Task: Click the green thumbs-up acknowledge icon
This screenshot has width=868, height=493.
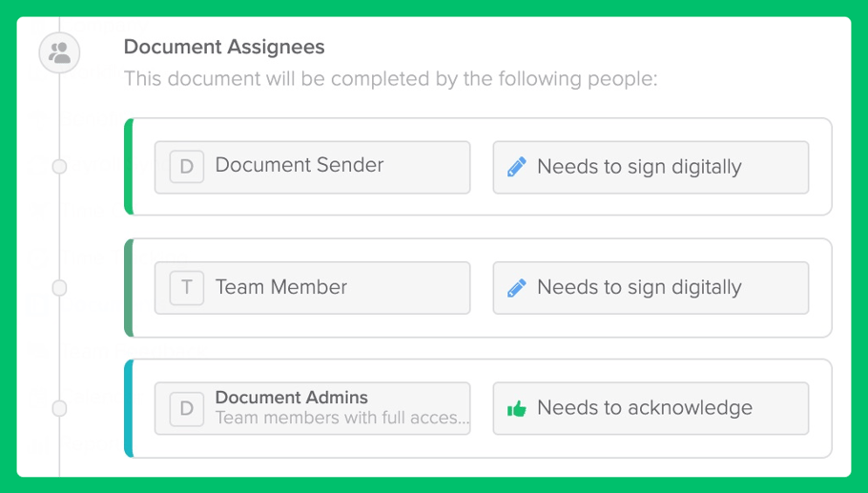Action: pyautogui.click(x=516, y=409)
